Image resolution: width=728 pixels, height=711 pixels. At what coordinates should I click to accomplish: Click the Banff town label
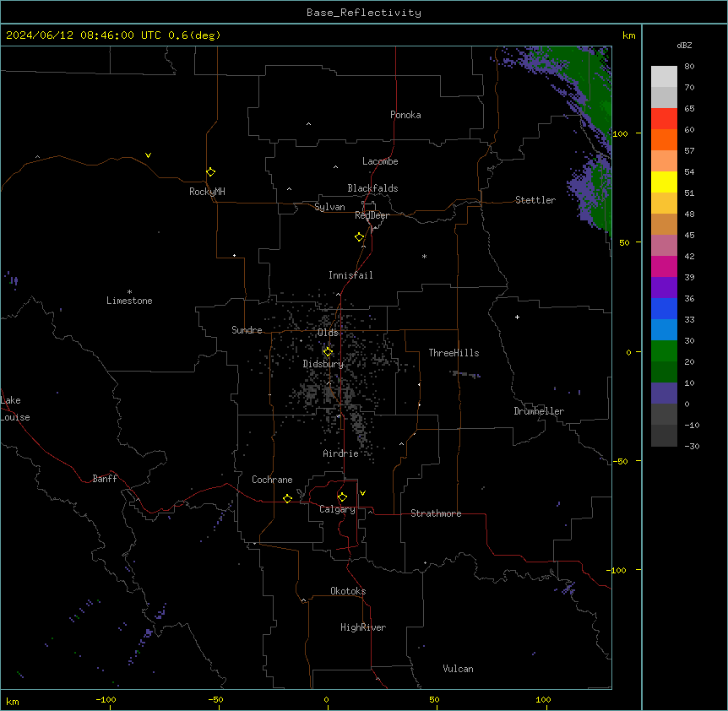coord(105,479)
